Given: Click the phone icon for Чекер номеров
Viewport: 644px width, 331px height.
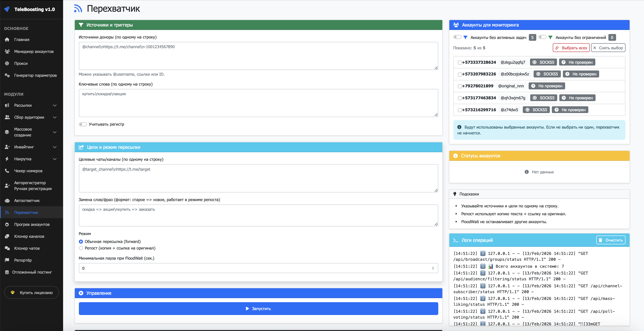Looking at the screenshot, I should click(7, 171).
